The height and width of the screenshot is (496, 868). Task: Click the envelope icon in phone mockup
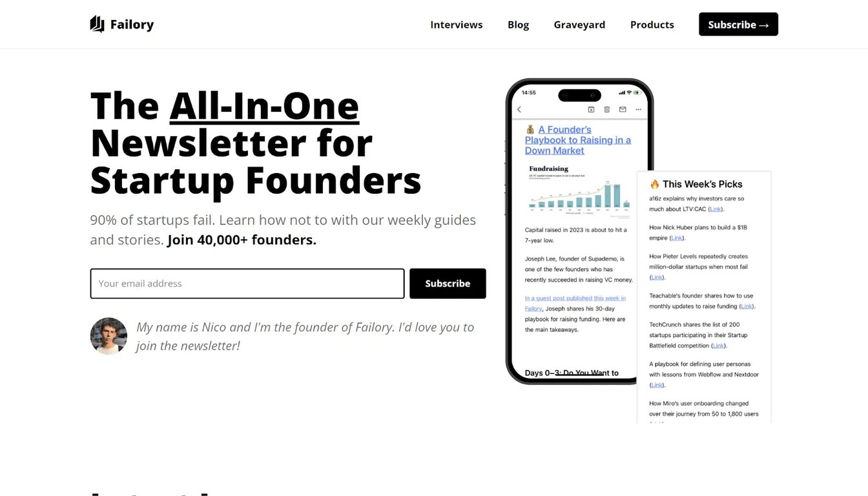(x=623, y=110)
